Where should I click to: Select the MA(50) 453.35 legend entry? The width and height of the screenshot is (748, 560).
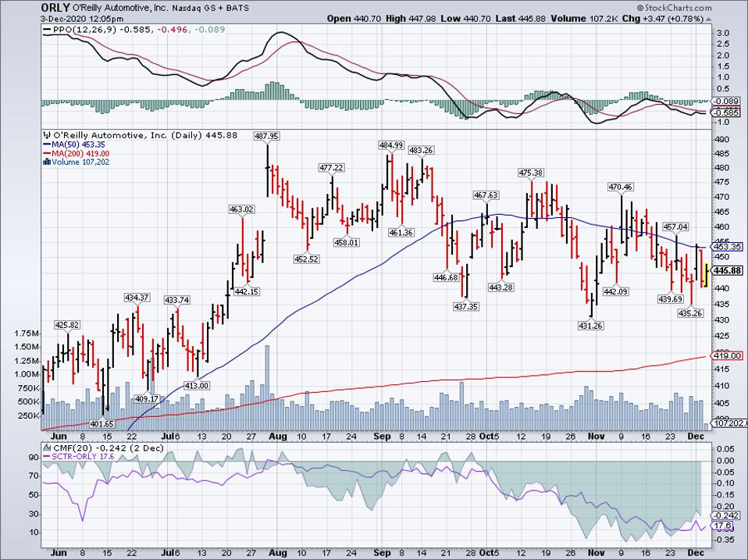click(79, 144)
